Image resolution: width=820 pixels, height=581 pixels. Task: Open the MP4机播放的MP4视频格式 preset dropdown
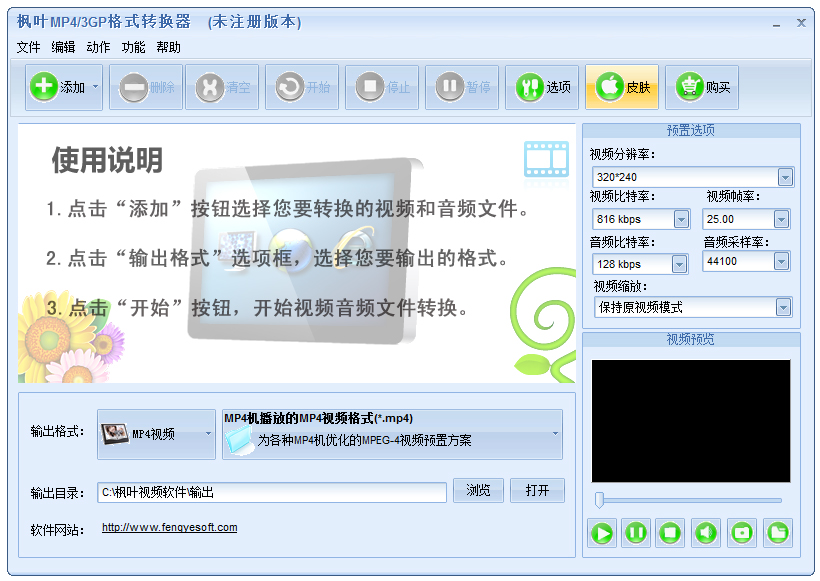392,434
